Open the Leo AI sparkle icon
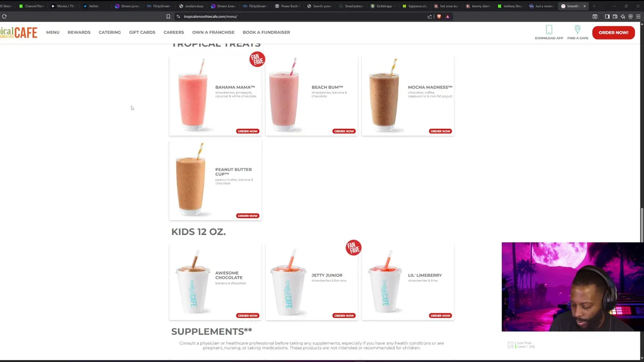 [x=623, y=17]
